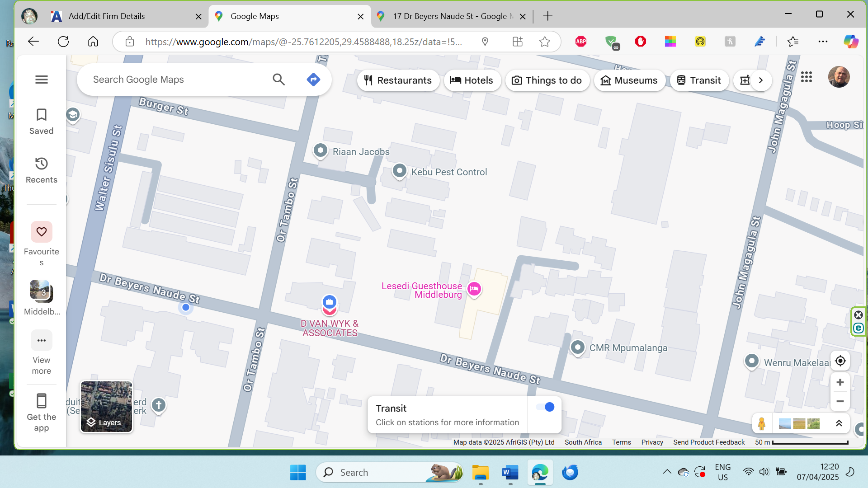The image size is (868, 488).
Task: Expand the imagery strip with chevrons
Action: tap(839, 423)
